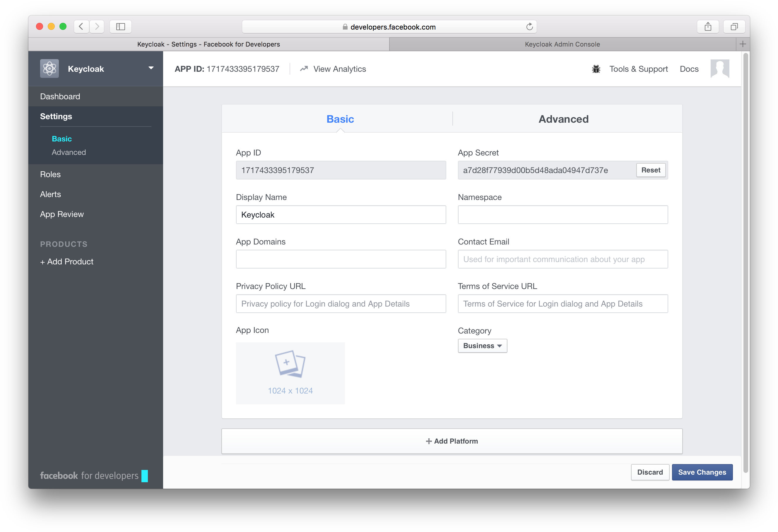Image resolution: width=778 pixels, height=532 pixels.
Task: Select the Basic settings tab
Action: point(340,119)
